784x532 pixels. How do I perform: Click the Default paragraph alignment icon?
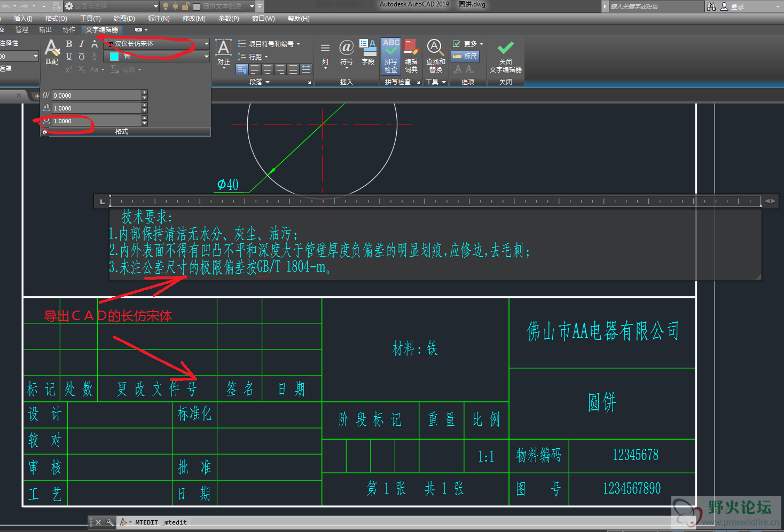pyautogui.click(x=242, y=69)
